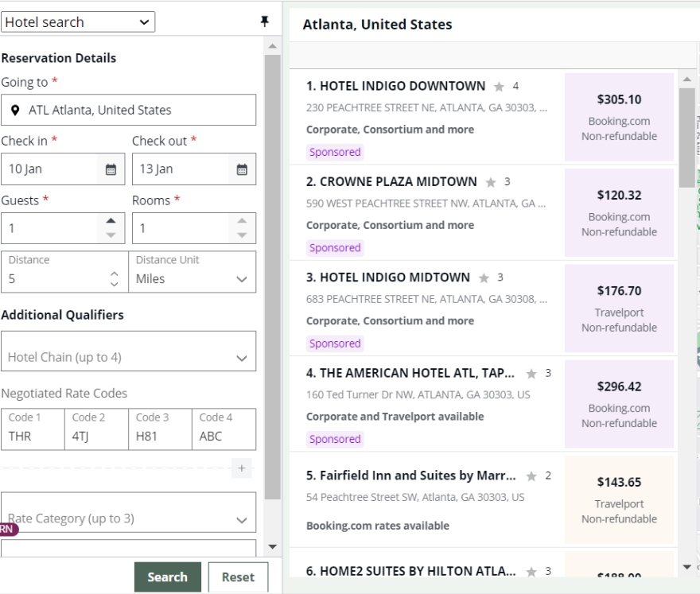Click the location marker icon in Going to

coord(15,111)
